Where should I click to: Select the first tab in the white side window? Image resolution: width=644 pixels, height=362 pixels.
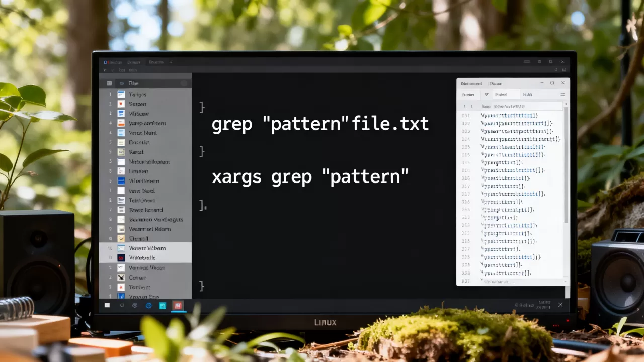471,83
